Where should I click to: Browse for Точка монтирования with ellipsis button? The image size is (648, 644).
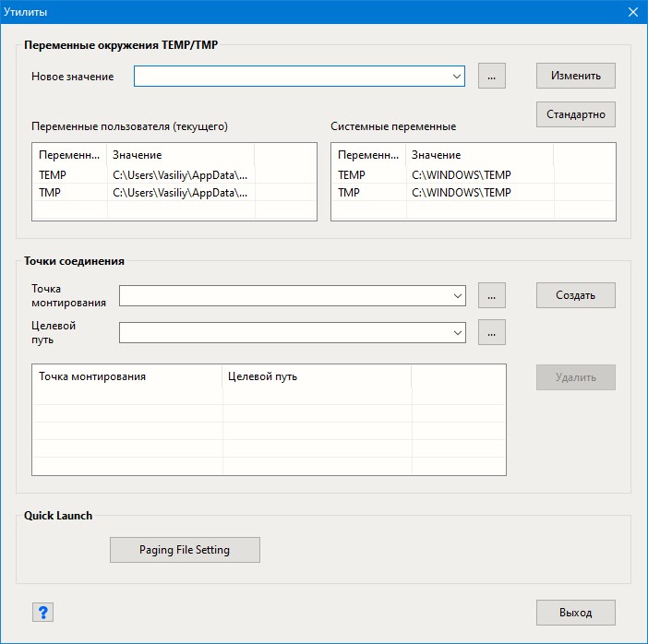pos(492,295)
